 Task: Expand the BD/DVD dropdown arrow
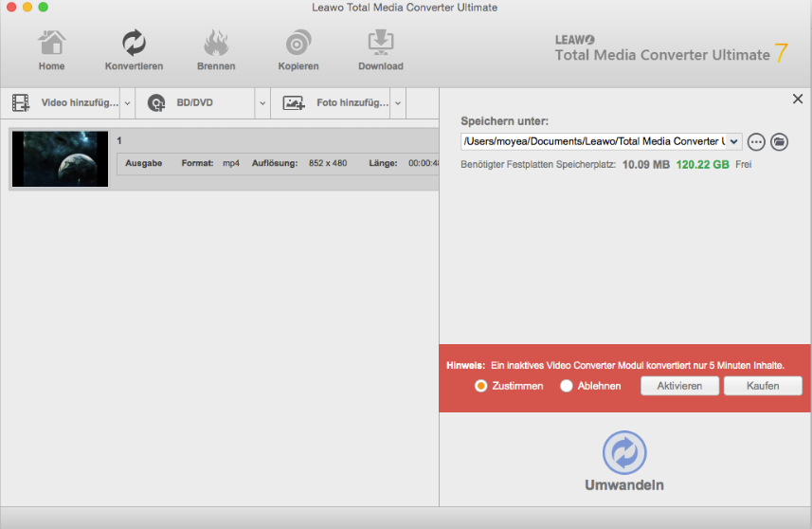point(262,103)
